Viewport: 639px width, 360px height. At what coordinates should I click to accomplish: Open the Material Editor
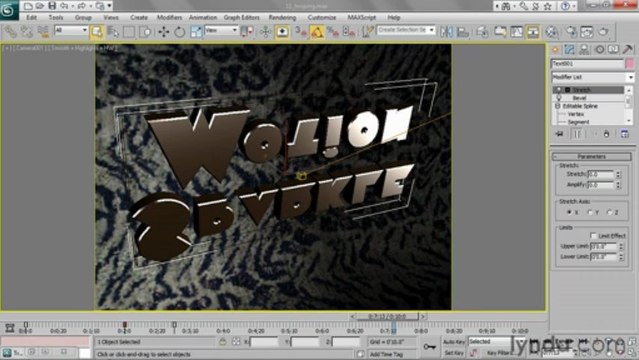tap(551, 32)
